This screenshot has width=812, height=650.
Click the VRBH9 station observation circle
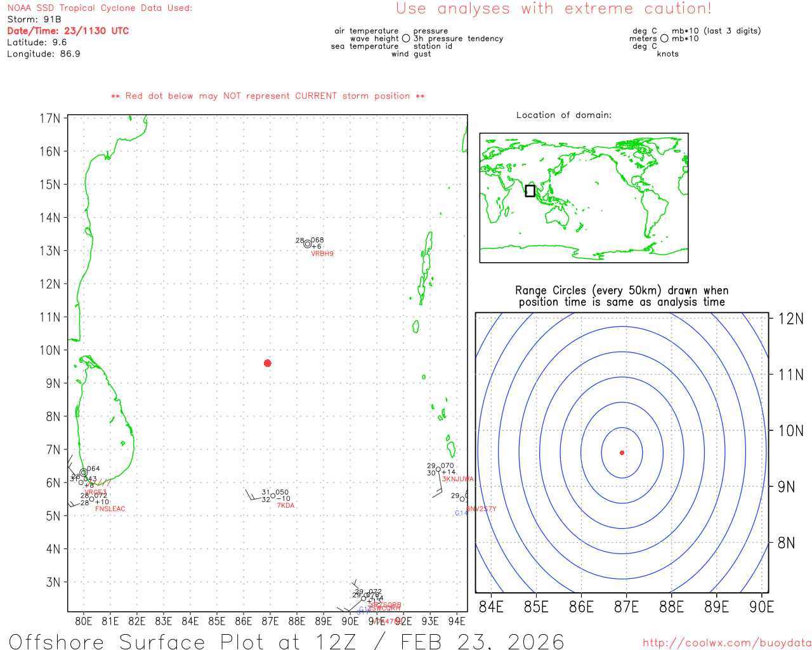pos(308,244)
